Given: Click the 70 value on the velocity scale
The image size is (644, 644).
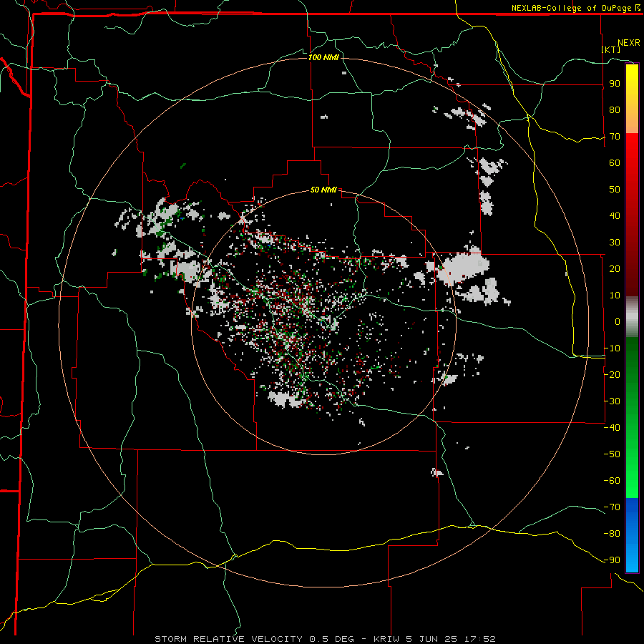Looking at the screenshot, I should (615, 137).
